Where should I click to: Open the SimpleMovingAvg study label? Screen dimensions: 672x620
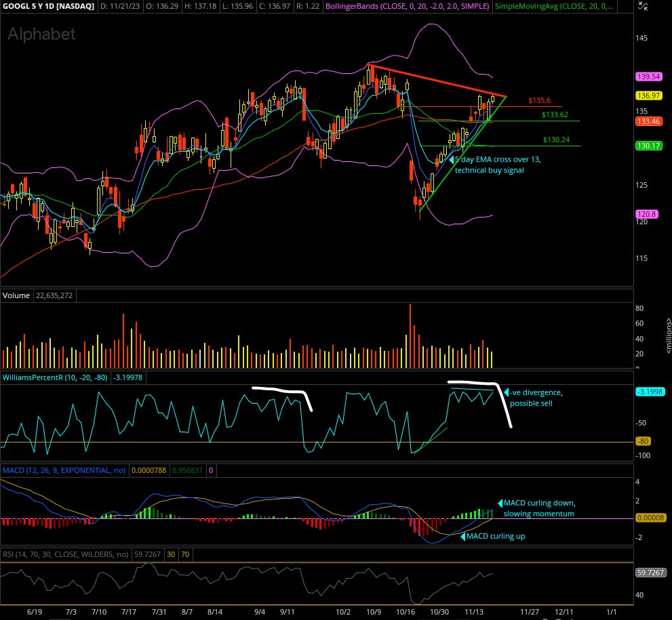554,6
